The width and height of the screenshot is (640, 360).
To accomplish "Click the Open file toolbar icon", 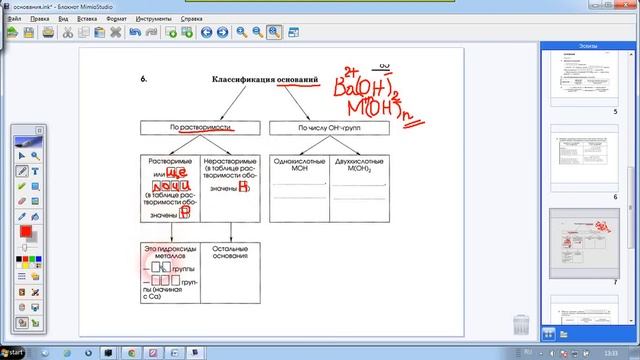I will (x=12, y=32).
